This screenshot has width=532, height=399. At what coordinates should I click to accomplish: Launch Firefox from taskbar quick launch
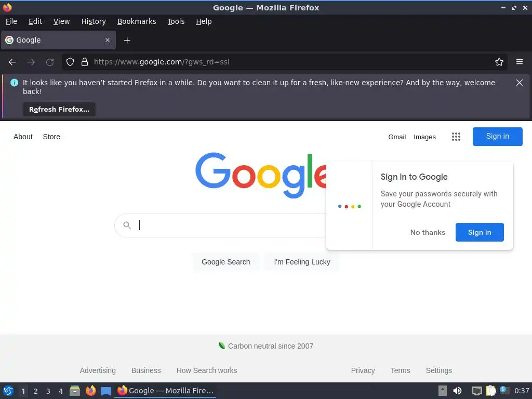click(90, 391)
